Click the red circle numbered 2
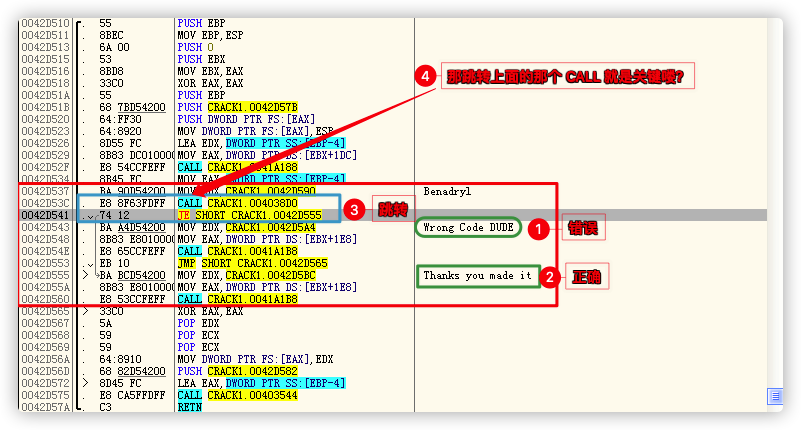 click(x=550, y=278)
